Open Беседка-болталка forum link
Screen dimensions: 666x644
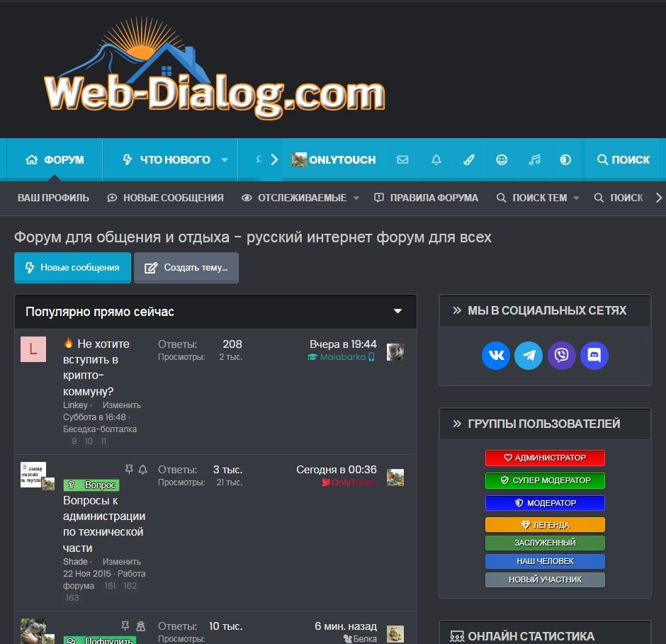tap(100, 429)
